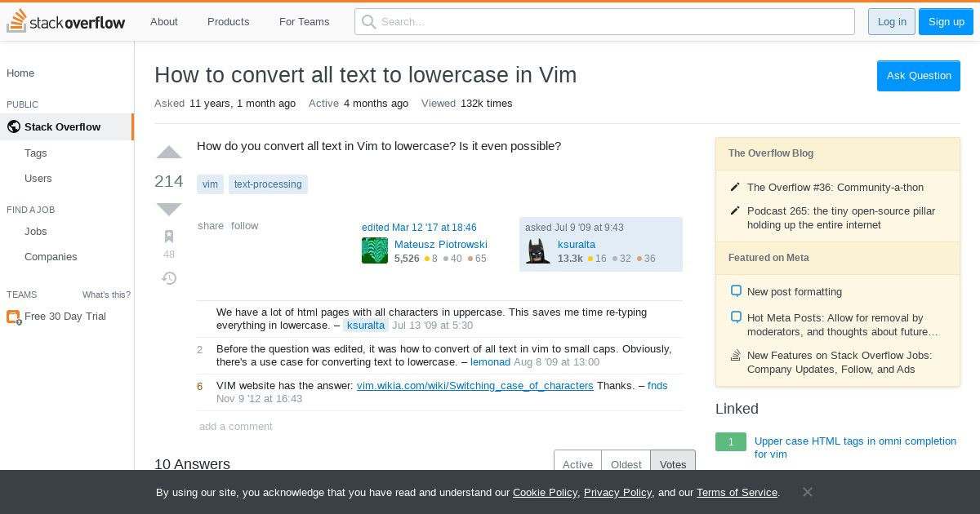Open the For Teams page

(x=305, y=22)
